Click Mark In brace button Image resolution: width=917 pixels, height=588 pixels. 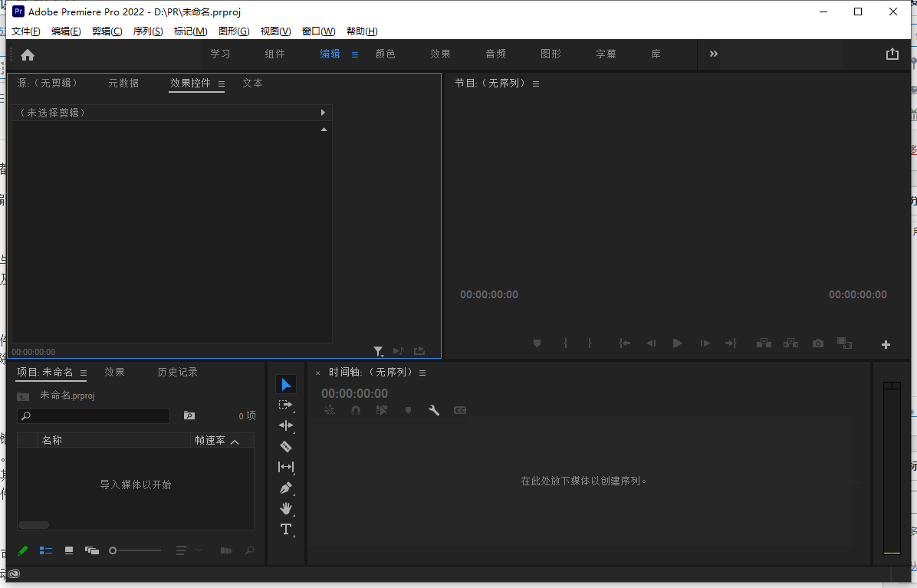[x=565, y=343]
